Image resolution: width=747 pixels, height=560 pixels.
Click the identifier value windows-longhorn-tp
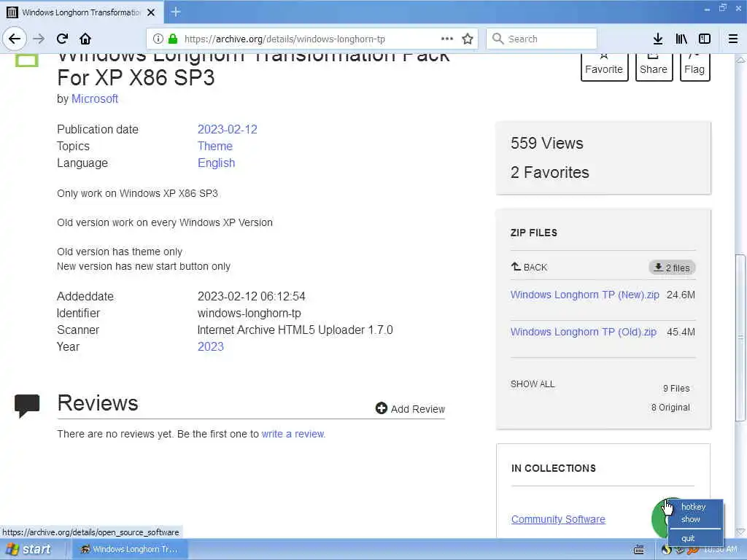(249, 314)
